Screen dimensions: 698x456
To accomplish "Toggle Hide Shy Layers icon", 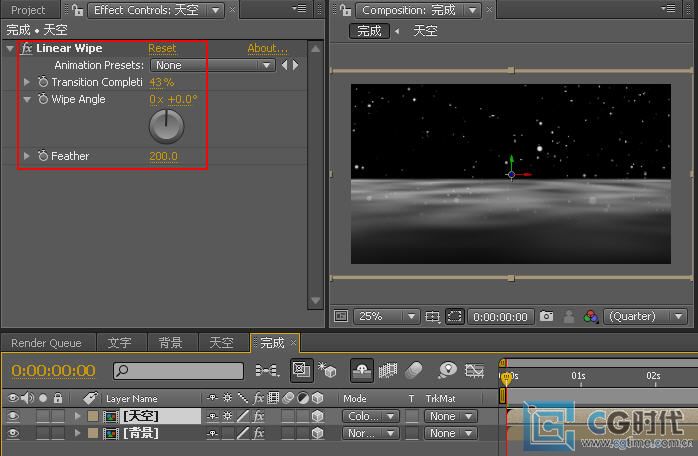I will pos(362,370).
